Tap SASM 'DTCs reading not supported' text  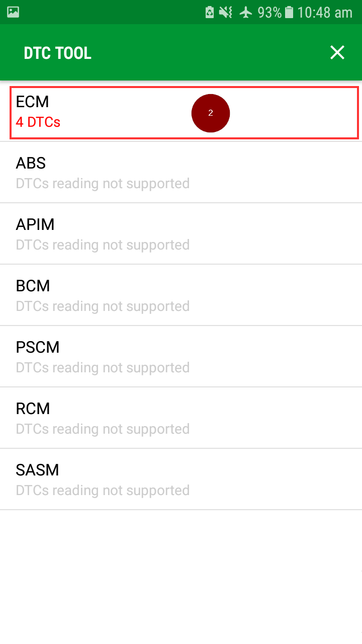point(103,491)
